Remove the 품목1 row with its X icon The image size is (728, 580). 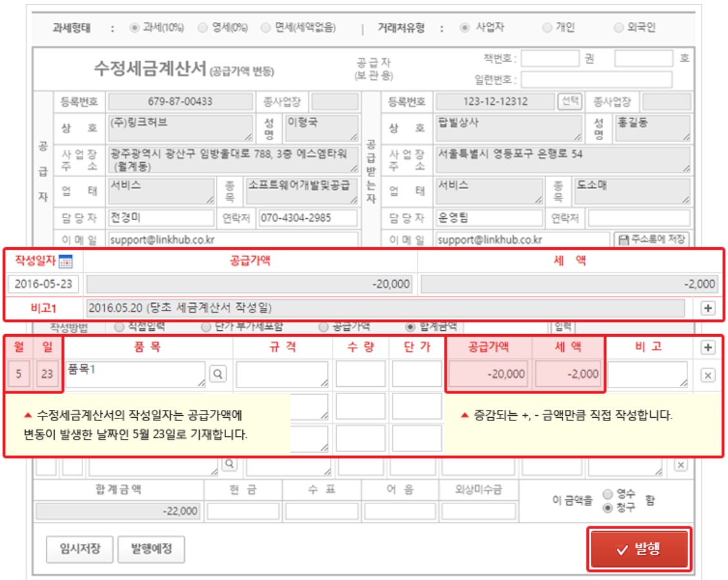tap(707, 375)
